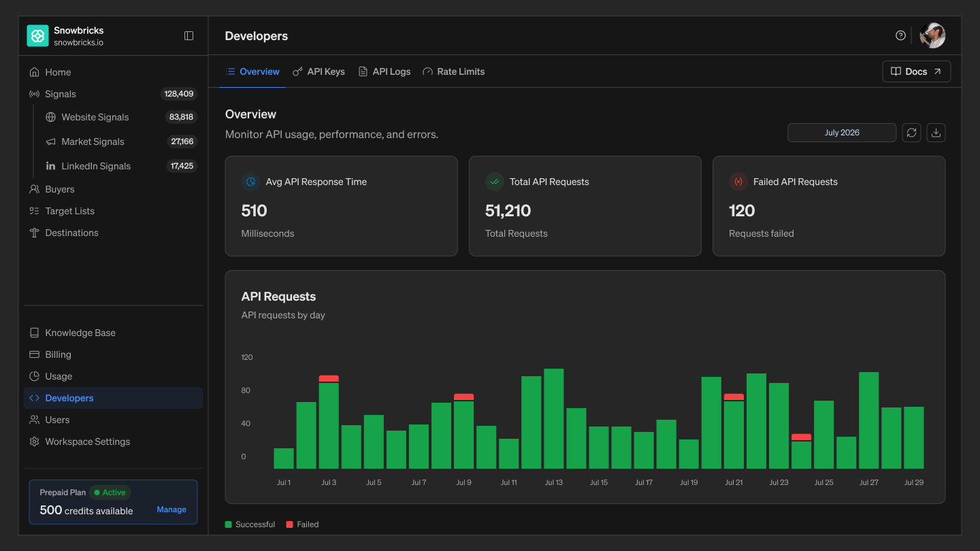Click the Total API Requests card
Viewport: 980px width, 551px height.
coord(585,206)
